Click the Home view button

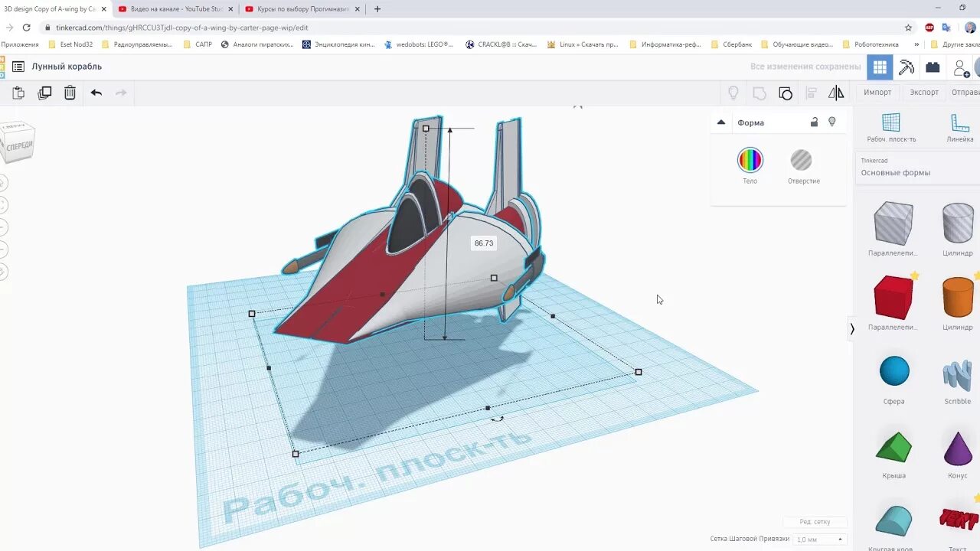tap(2, 183)
